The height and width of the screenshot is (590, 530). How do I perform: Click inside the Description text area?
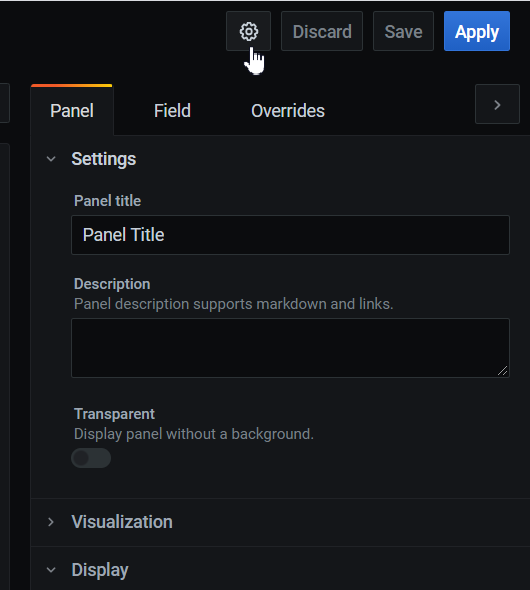click(290, 348)
